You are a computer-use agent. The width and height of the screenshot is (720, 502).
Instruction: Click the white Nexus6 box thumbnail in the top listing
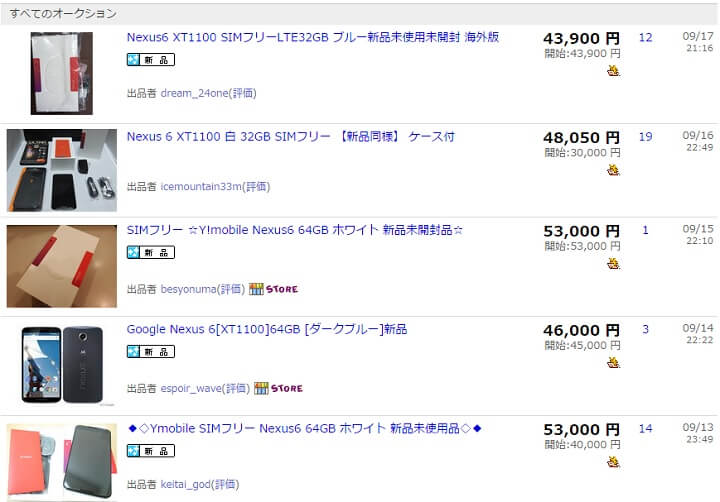62,73
